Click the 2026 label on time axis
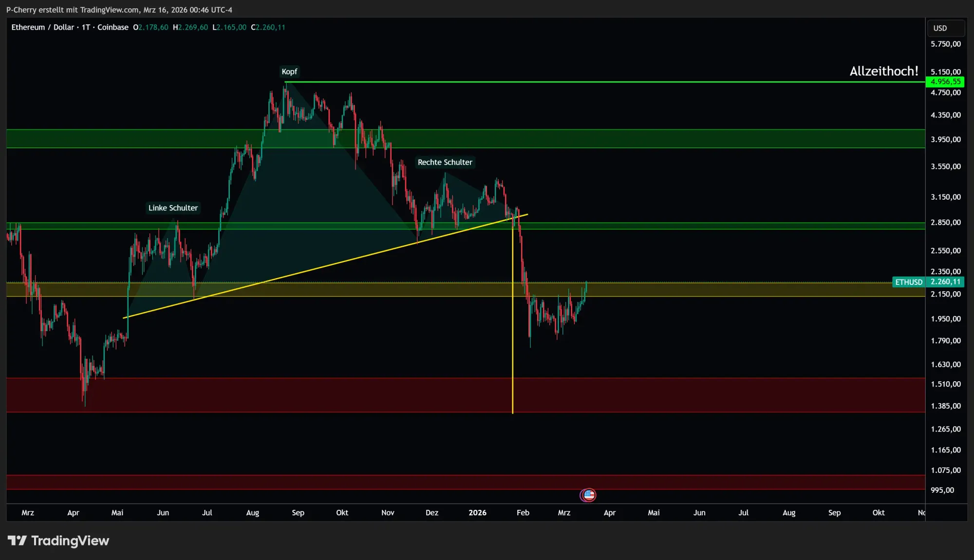 tap(477, 513)
